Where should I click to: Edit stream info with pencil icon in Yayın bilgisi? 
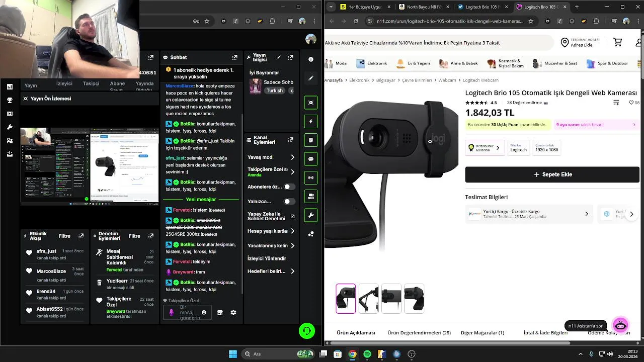[279, 57]
